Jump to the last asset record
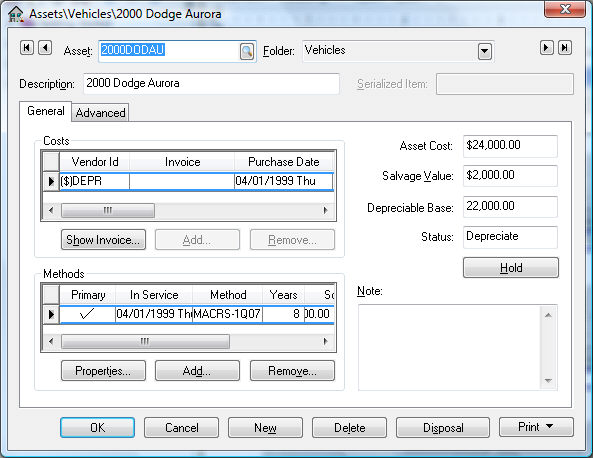The image size is (593, 458). [x=565, y=48]
